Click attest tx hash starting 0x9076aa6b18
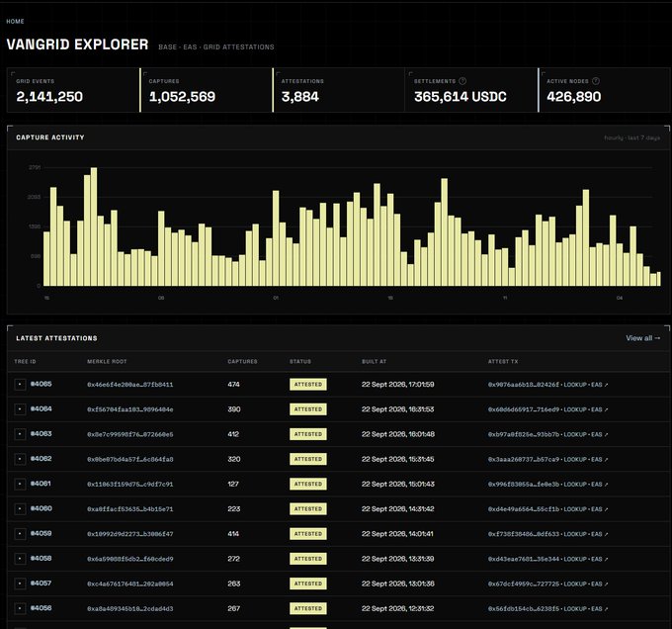 point(524,385)
